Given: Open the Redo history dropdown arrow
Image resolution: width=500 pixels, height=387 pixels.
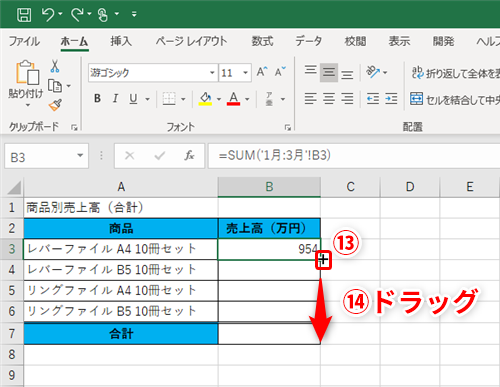Looking at the screenshot, I should tap(89, 14).
